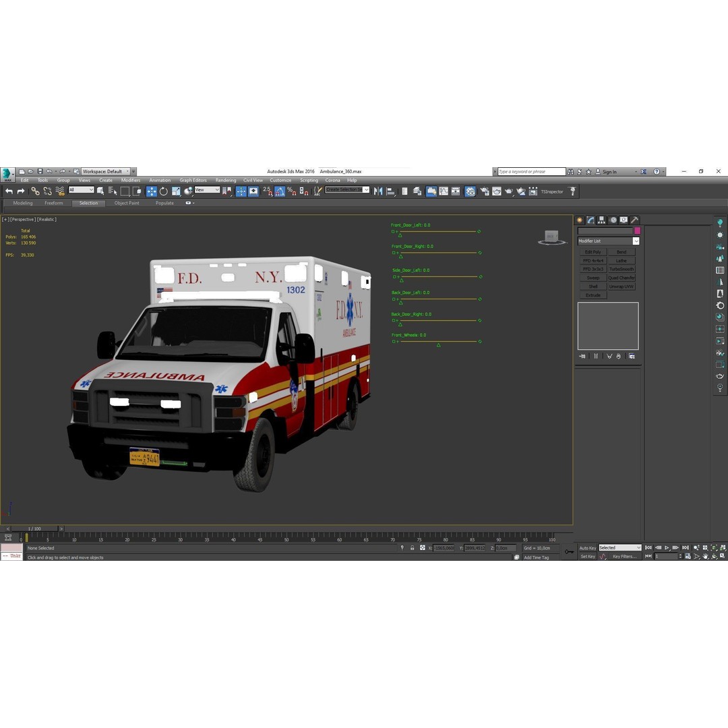Select the Unlink Selection tool
This screenshot has height=728, width=728.
coord(47,191)
